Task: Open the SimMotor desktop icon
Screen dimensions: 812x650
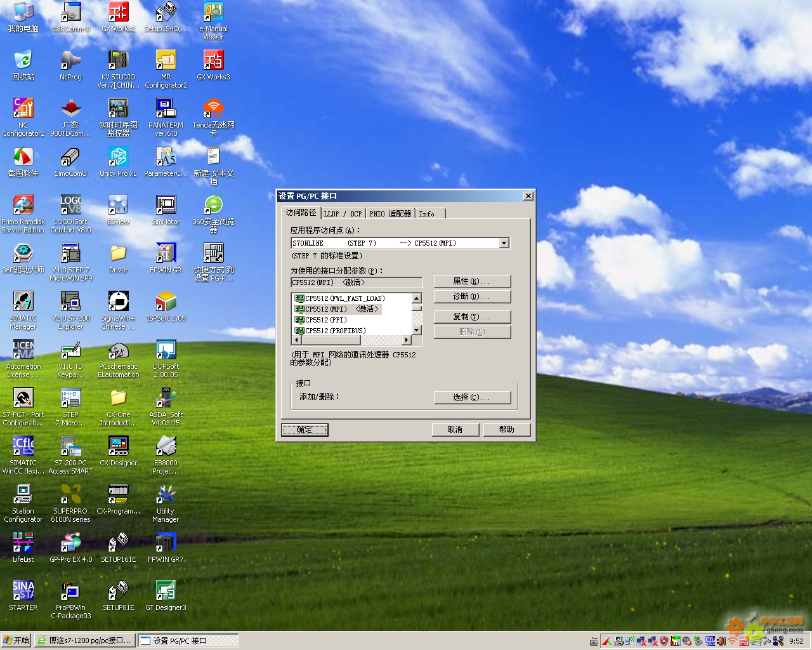Action: [x=166, y=209]
